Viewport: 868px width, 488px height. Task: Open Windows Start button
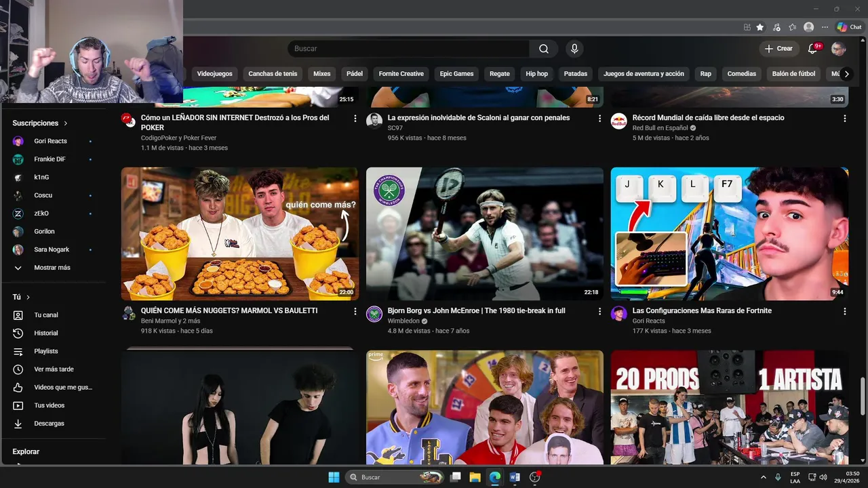coord(334,477)
